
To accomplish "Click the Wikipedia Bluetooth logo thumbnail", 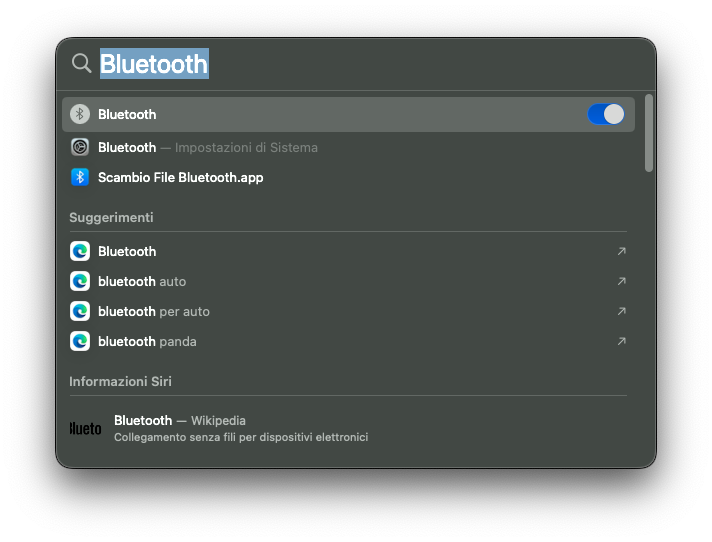I will pyautogui.click(x=85, y=428).
